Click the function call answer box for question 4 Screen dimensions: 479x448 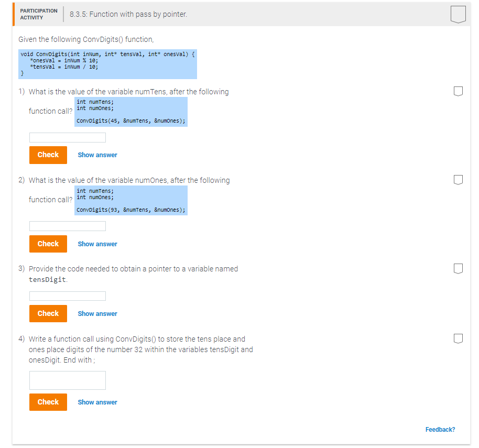coord(67,380)
